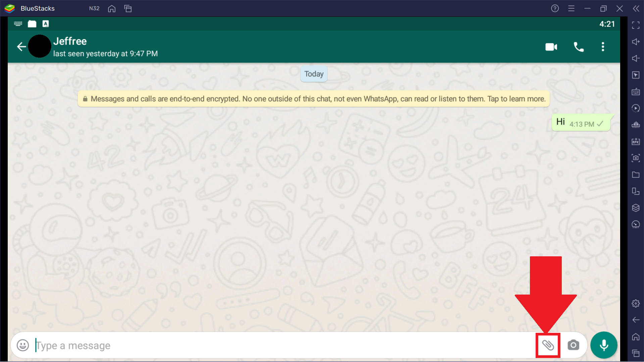Click the sidebar Android home button
Image resolution: width=644 pixels, height=362 pixels.
click(636, 337)
